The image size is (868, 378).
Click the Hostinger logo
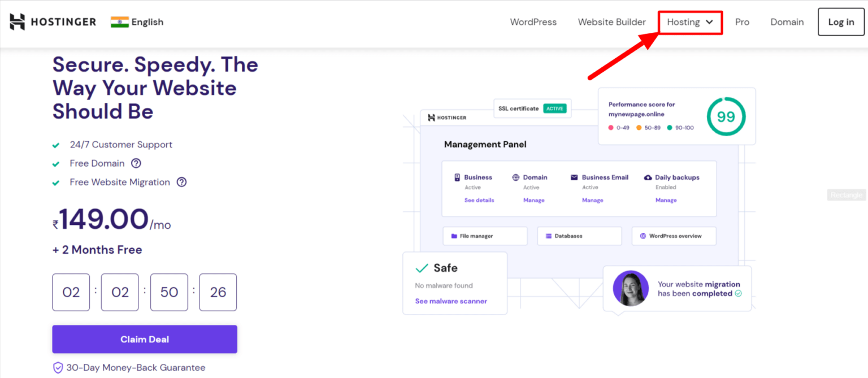(52, 21)
